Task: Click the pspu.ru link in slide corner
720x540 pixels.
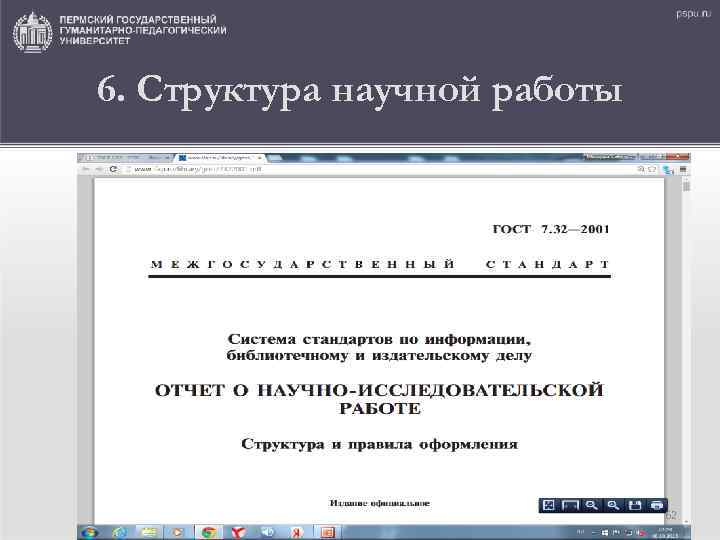Action: pos(692,13)
